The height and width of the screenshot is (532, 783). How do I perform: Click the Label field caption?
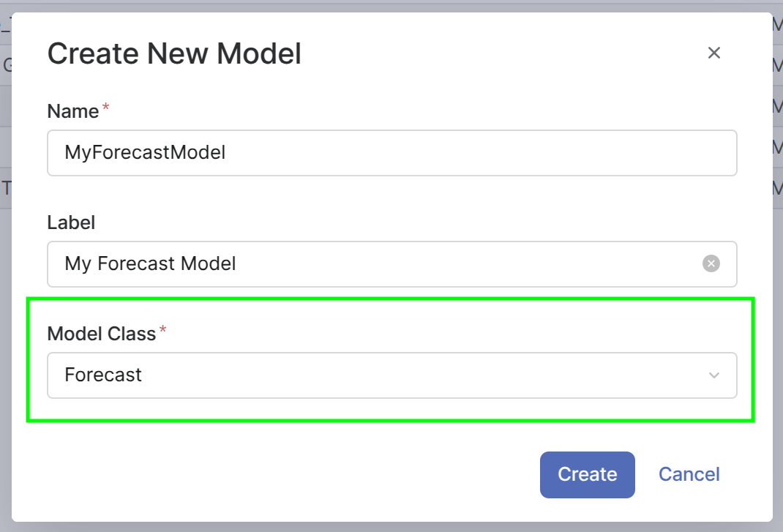71,222
